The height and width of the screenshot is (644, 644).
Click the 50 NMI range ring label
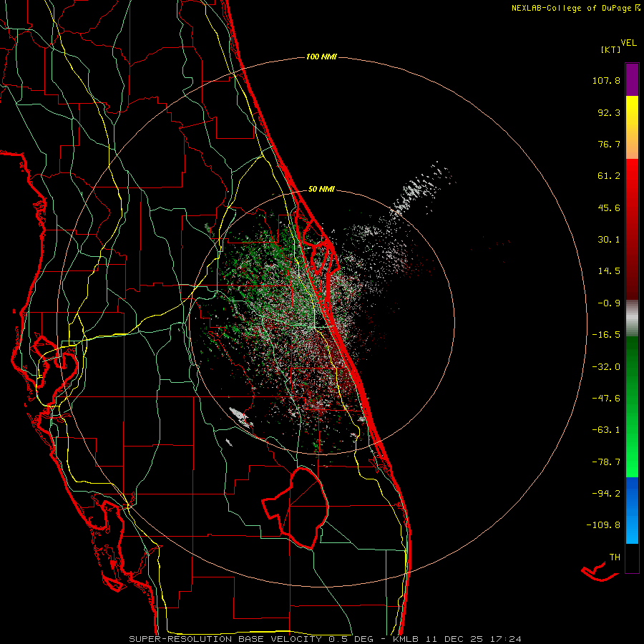pos(321,189)
